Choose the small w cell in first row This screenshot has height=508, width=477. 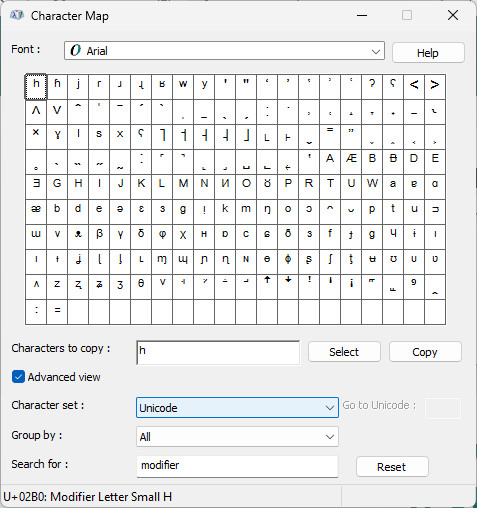[x=183, y=87]
